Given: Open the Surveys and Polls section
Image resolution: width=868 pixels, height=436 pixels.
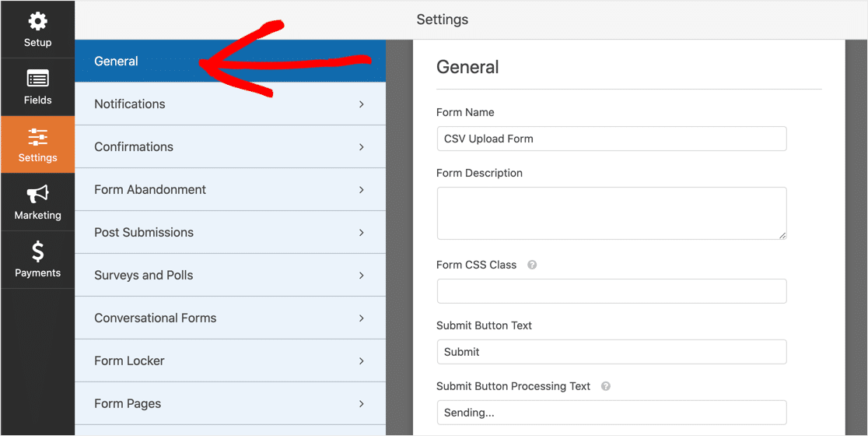Looking at the screenshot, I should point(230,276).
